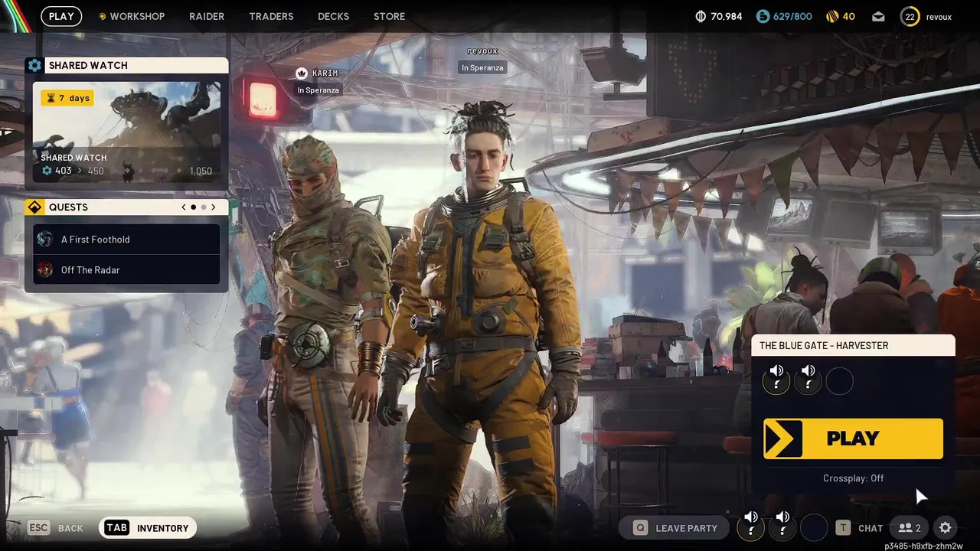Screen dimensions: 980x551
Task: Open the DECKS tab
Action: (333, 16)
